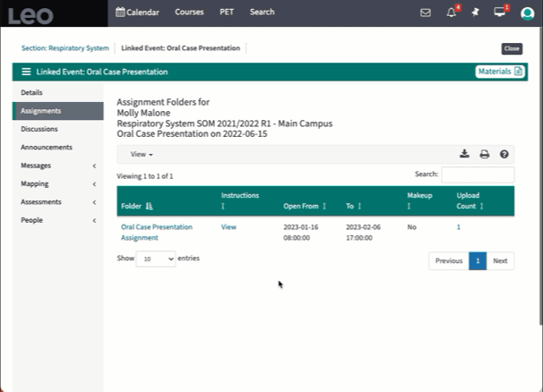
Task: Click the Close button
Action: [x=512, y=48]
